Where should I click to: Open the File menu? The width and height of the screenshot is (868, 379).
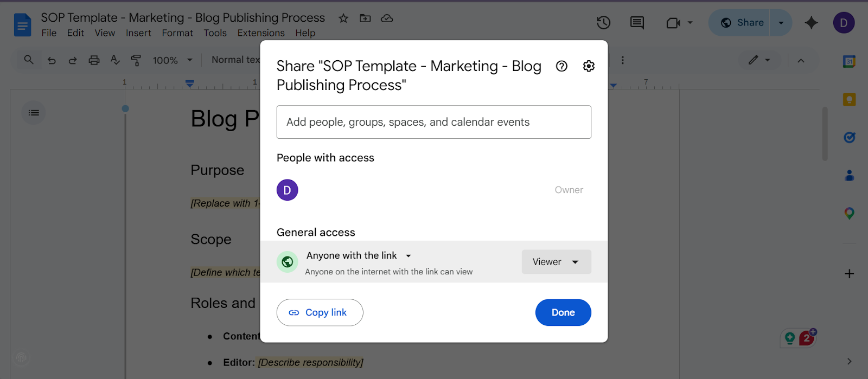pyautogui.click(x=49, y=33)
